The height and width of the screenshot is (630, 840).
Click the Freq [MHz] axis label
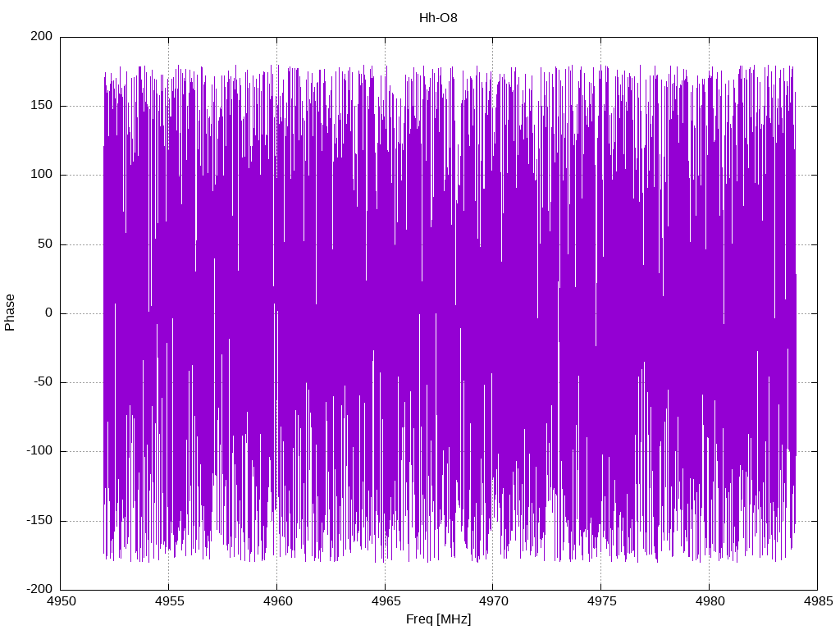pyautogui.click(x=438, y=619)
